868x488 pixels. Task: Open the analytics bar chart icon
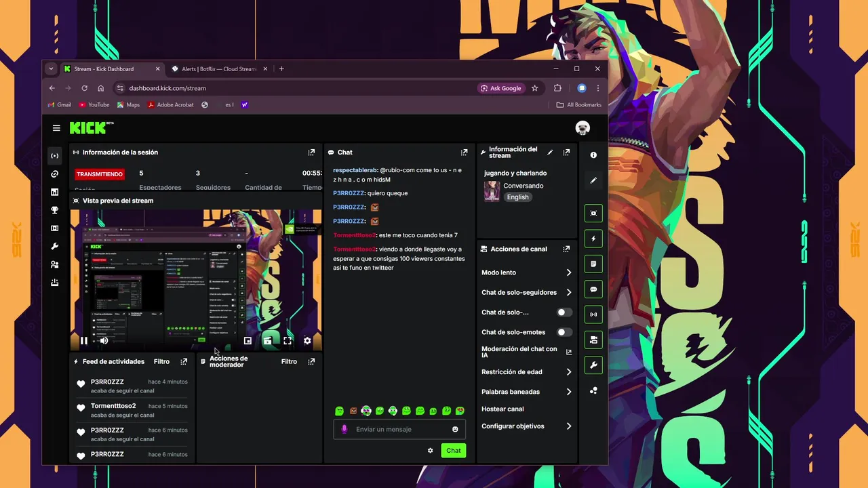55,192
